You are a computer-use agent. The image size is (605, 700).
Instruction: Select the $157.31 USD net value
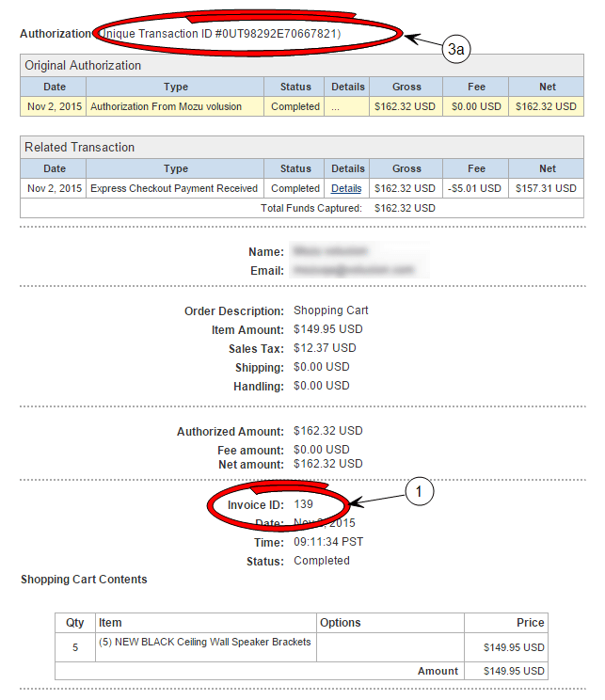coord(546,188)
